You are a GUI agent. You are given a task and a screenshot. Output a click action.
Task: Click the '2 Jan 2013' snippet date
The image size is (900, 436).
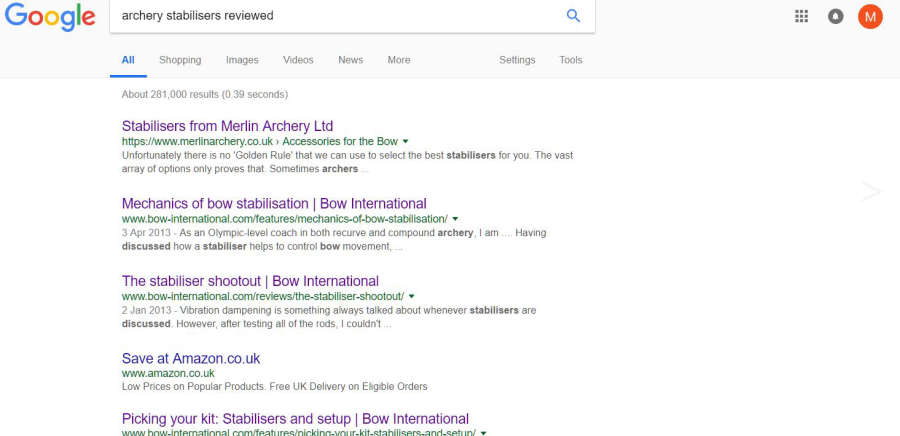pos(148,310)
